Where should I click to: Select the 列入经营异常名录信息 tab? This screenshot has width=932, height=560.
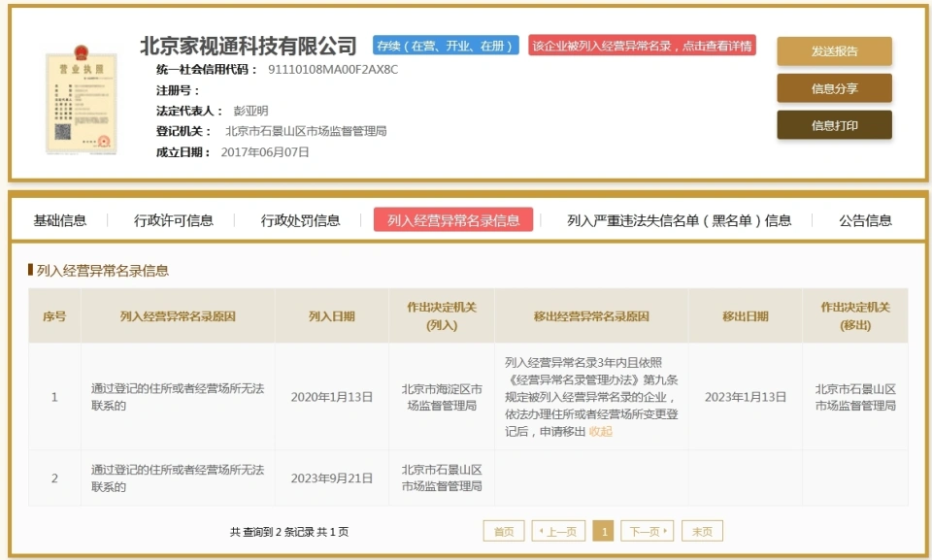click(453, 220)
